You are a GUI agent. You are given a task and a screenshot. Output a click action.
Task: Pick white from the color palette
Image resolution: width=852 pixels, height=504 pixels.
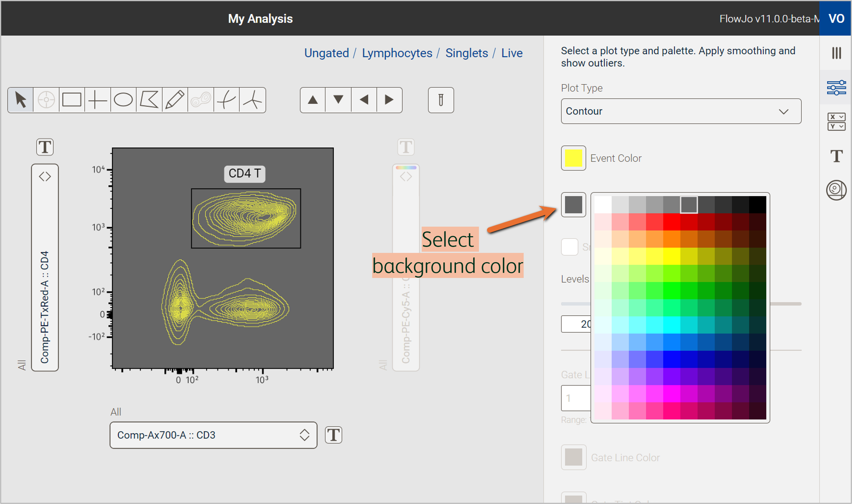[603, 205]
